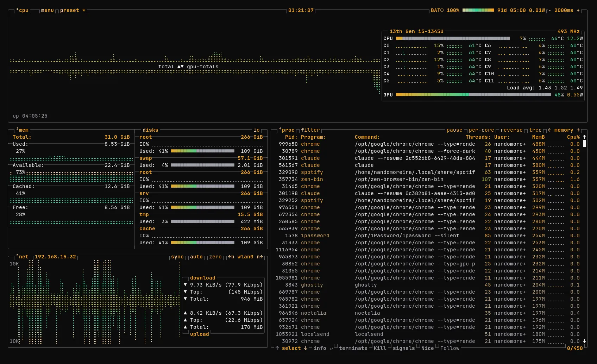
Task: Click terminate in the proc footer
Action: [353, 348]
